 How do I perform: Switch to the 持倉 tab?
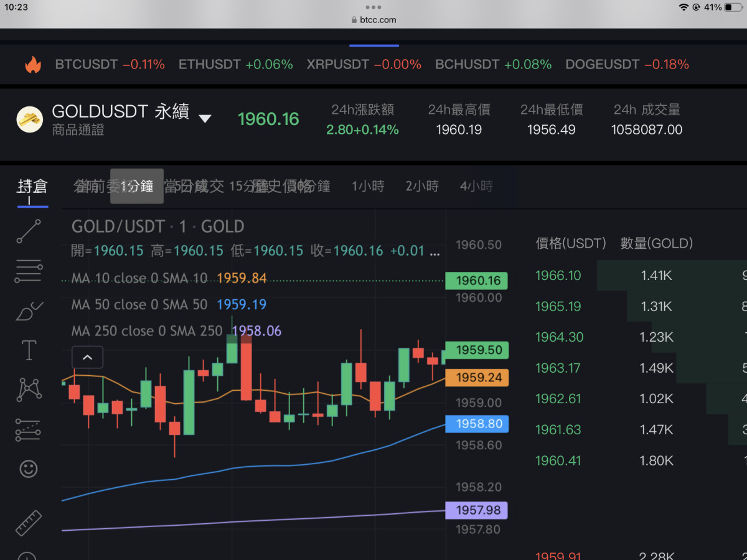click(x=32, y=186)
